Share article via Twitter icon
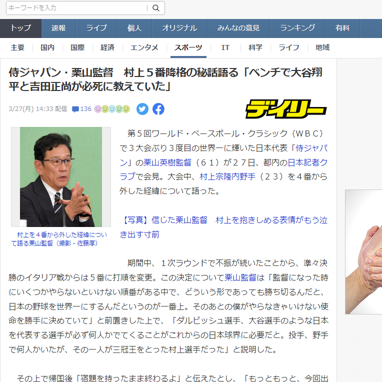The image size is (382, 382). tap(142, 109)
